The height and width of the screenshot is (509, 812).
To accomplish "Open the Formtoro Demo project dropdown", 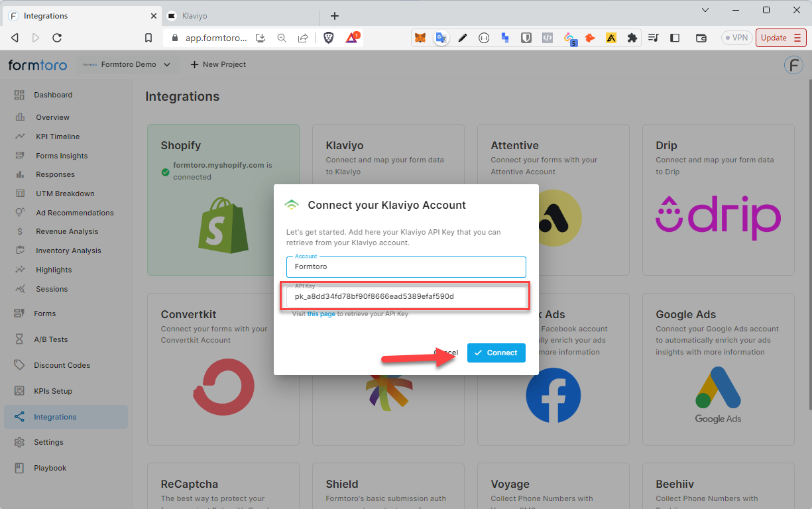I will (x=127, y=64).
